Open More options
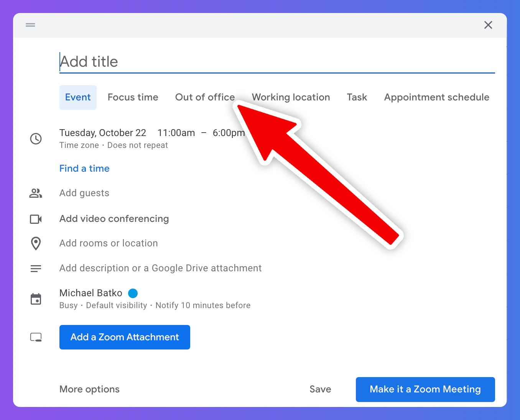 89,389
